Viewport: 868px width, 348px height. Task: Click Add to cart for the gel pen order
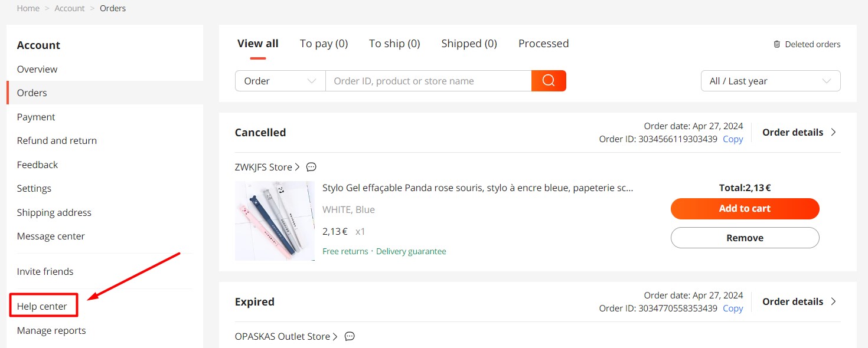click(745, 209)
